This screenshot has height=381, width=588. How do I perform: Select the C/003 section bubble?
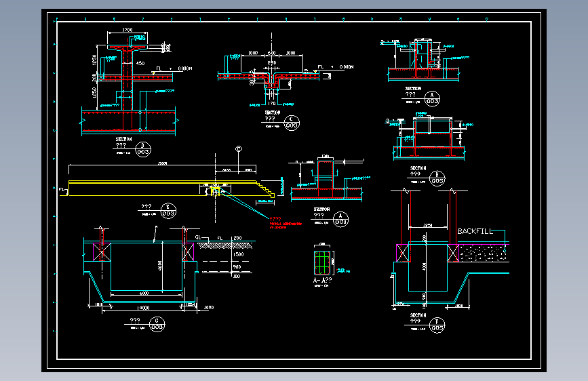click(292, 123)
